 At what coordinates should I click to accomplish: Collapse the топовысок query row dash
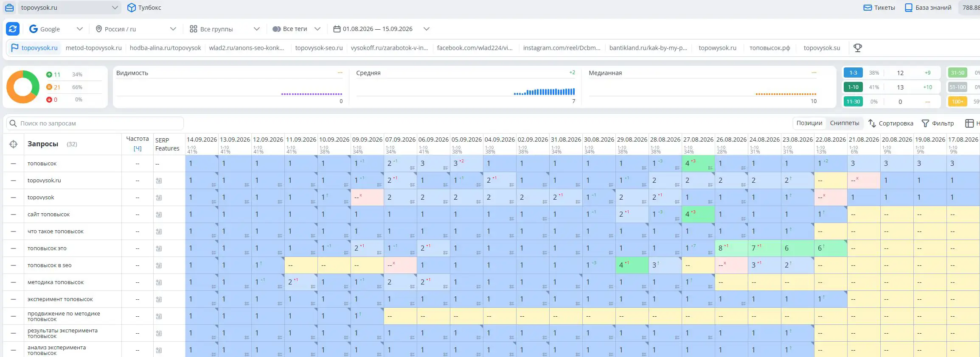(13, 164)
